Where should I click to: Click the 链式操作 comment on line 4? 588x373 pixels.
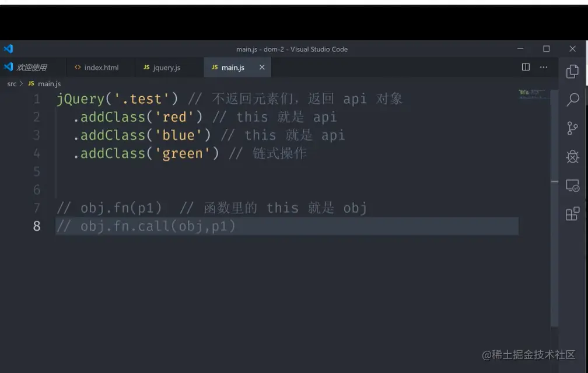pos(279,153)
